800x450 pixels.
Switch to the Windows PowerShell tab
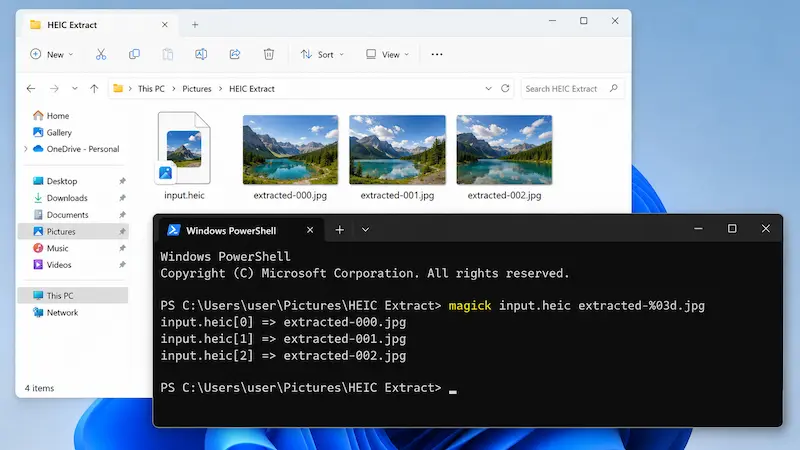point(240,231)
